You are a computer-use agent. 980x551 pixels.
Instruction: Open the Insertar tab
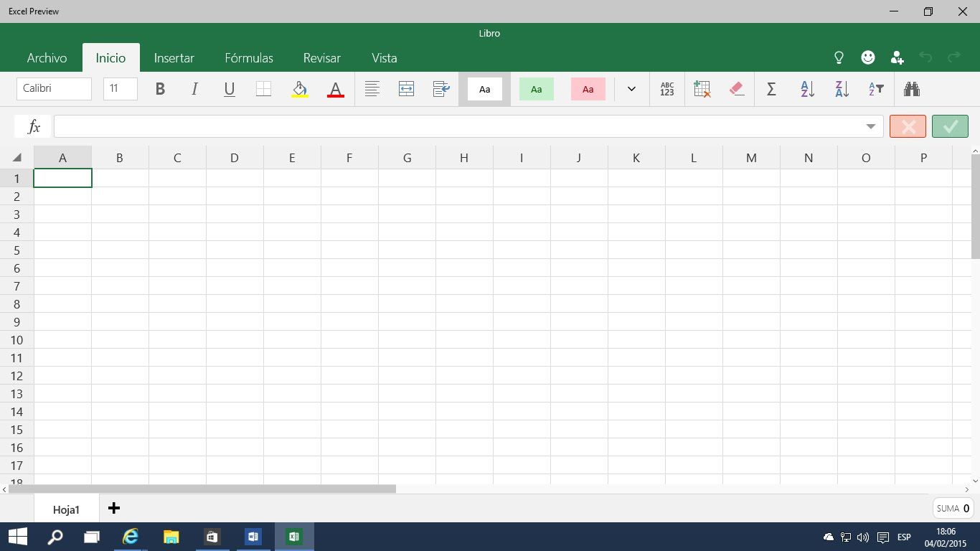(174, 58)
